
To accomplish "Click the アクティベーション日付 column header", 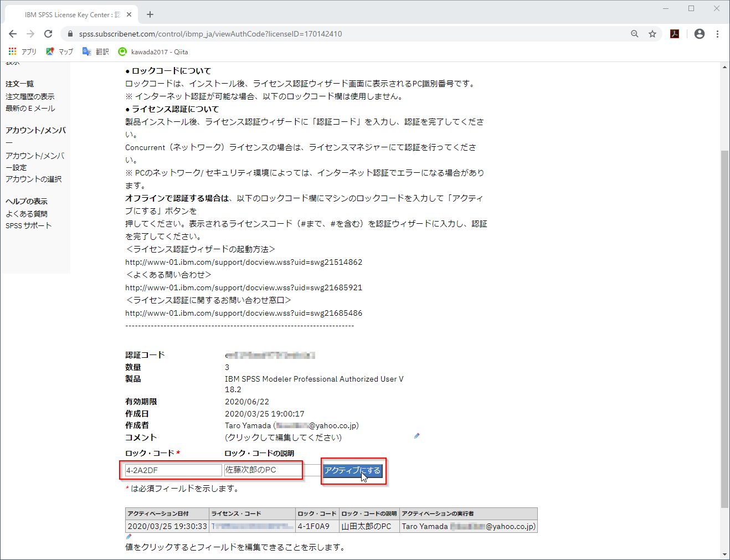I will point(167,513).
